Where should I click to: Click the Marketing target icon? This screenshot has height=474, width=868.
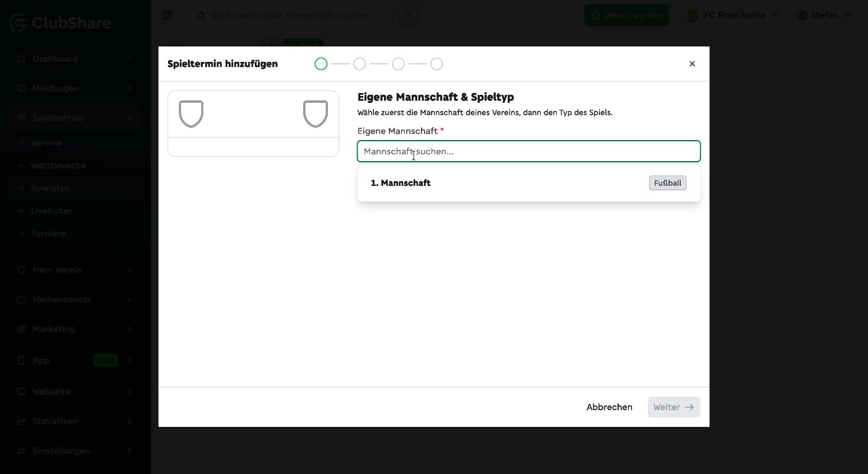tap(21, 329)
